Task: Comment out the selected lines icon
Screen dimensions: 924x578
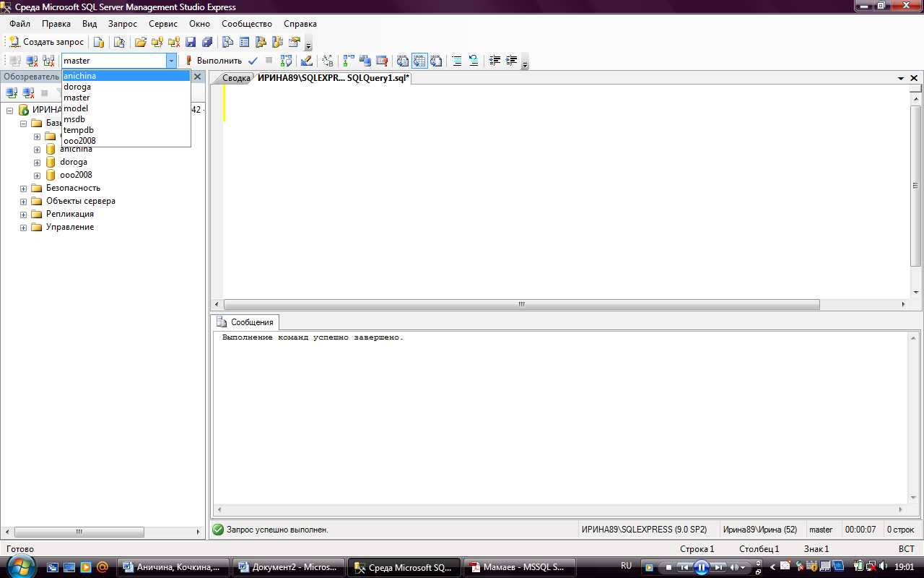Action: pyautogui.click(x=457, y=61)
